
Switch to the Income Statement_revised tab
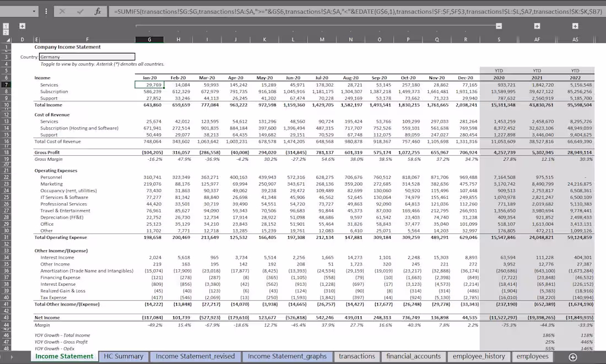pyautogui.click(x=195, y=356)
